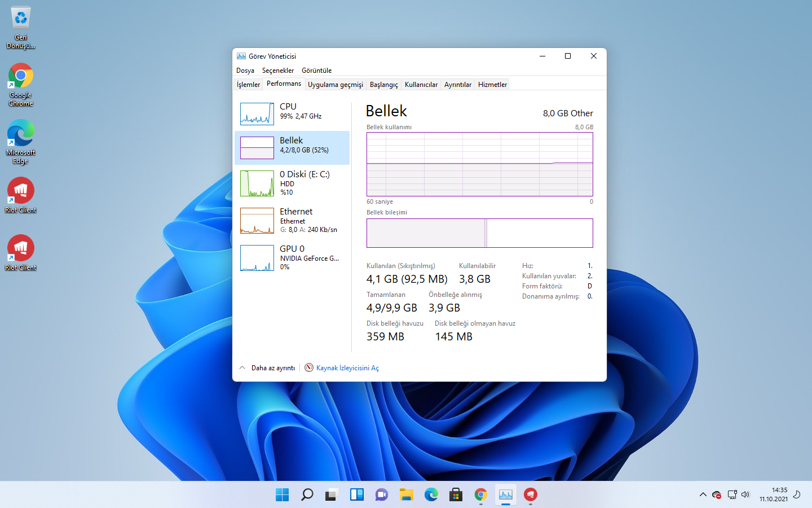The width and height of the screenshot is (812, 508).
Task: Switch to Microsoft Edge on the taskbar
Action: point(431,495)
